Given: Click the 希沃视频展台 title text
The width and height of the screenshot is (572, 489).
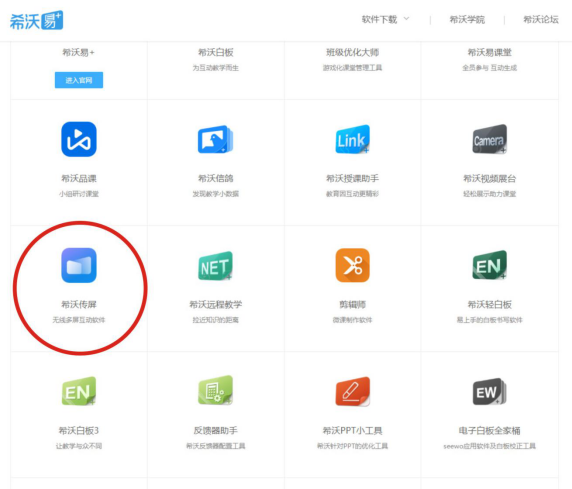Looking at the screenshot, I should coord(490,178).
